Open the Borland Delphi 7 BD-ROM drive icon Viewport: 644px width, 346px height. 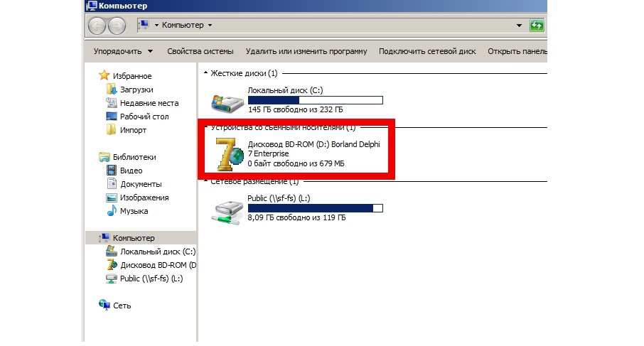pos(229,154)
